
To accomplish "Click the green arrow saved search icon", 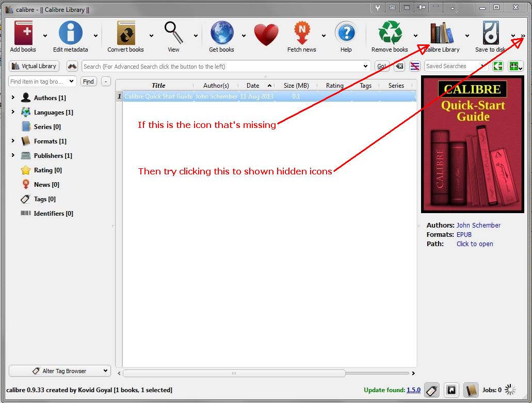I will (498, 66).
